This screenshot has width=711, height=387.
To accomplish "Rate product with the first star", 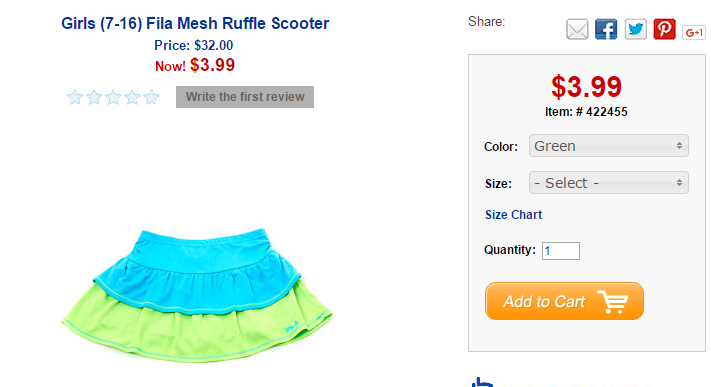I will point(75,97).
